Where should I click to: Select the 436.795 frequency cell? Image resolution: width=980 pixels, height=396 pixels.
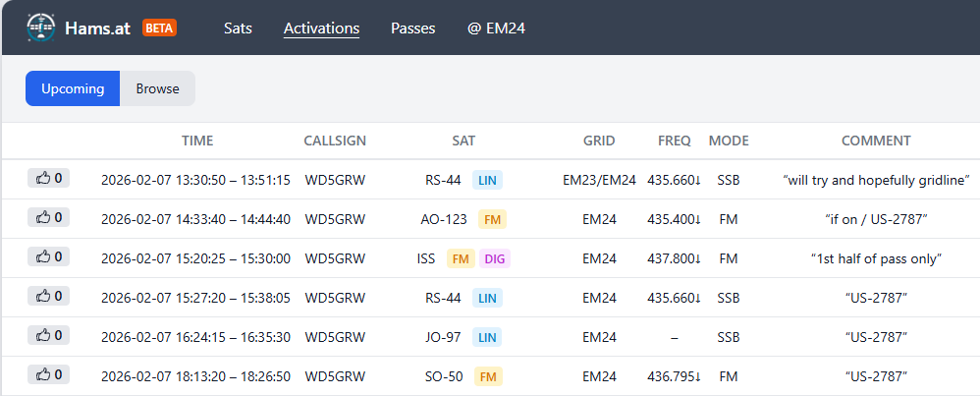[x=675, y=376]
